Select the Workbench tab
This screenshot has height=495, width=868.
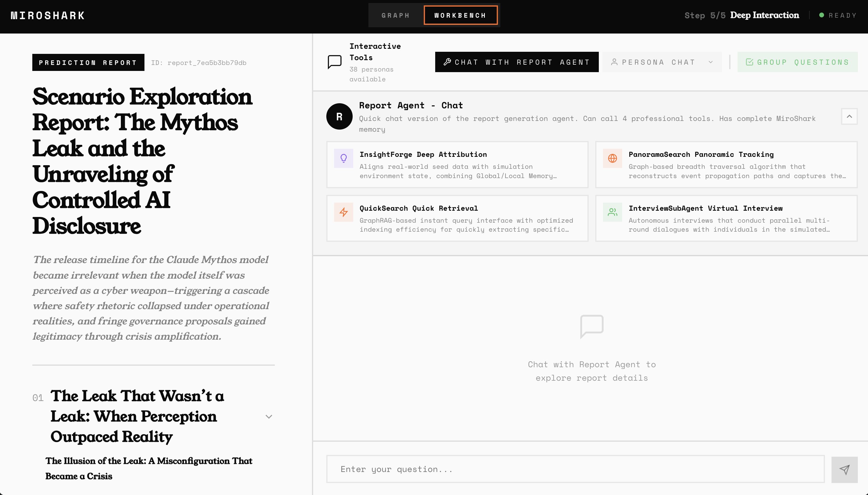coord(460,16)
